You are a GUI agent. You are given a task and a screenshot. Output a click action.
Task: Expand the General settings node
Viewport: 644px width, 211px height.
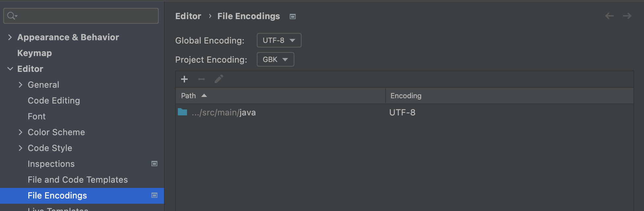[x=20, y=85]
